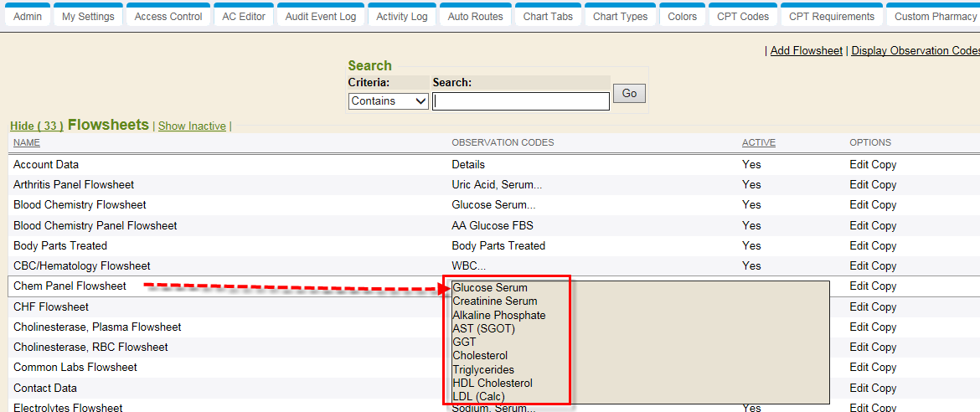Click the Show Inactive link
The height and width of the screenshot is (412, 980).
coord(192,126)
